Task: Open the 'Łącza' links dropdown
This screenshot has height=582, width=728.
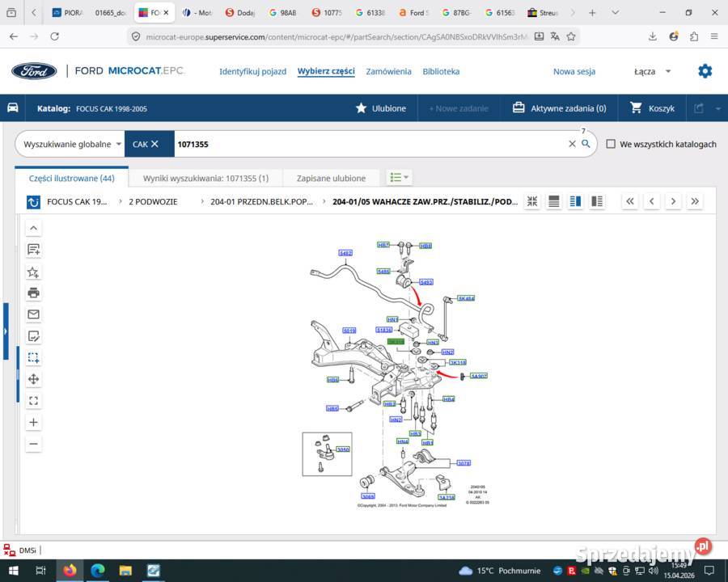Action: pos(652,71)
